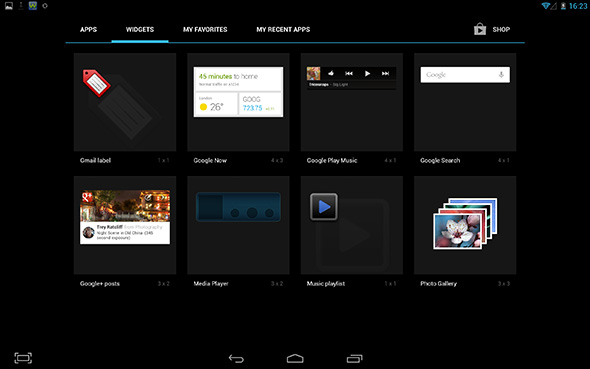Select the Widgets tab

(140, 29)
